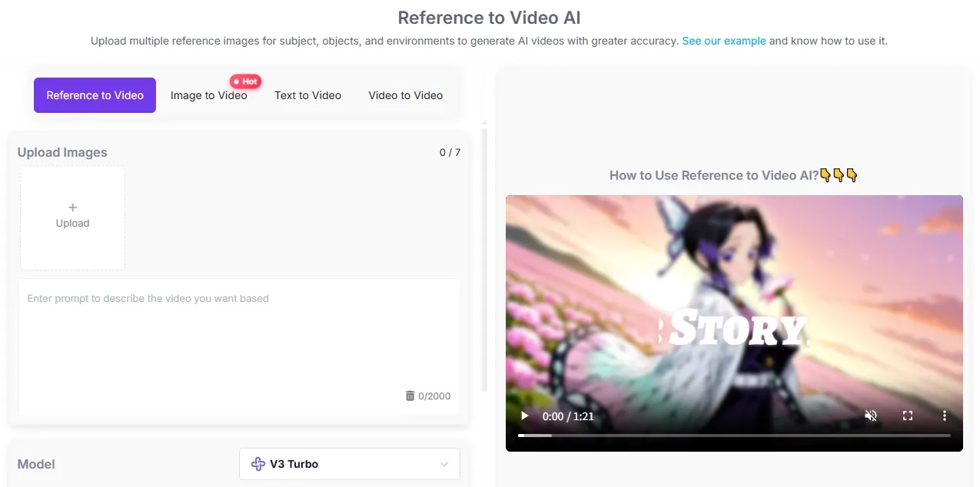This screenshot has width=980, height=487.
Task: Switch to Text to Video tab
Action: (x=307, y=95)
